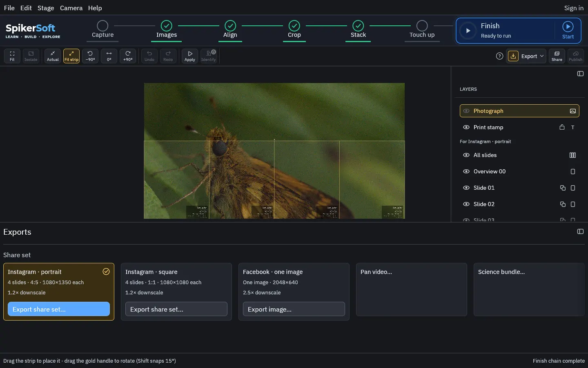Click the help question mark icon
This screenshot has height=368, width=588.
(x=499, y=56)
